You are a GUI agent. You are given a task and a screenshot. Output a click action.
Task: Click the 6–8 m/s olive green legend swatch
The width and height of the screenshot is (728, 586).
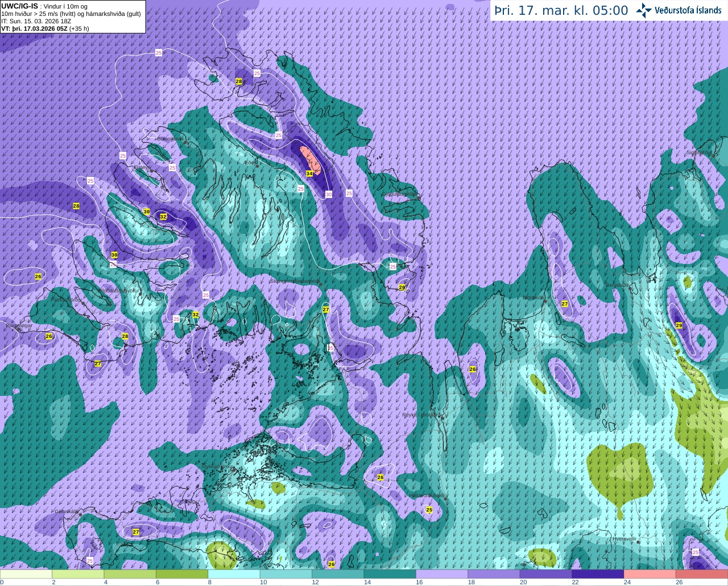coord(182,574)
